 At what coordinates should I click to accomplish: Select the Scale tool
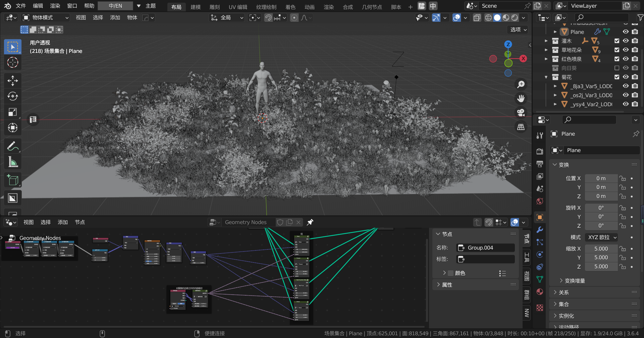click(x=13, y=112)
